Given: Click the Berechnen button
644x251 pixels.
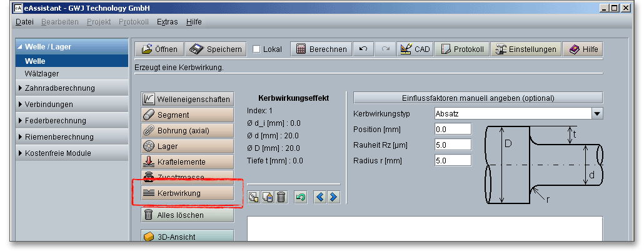Looking at the screenshot, I should [x=321, y=49].
